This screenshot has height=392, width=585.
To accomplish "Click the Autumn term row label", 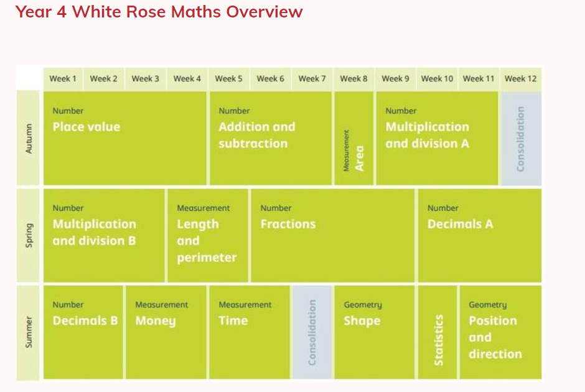I will 28,139.
